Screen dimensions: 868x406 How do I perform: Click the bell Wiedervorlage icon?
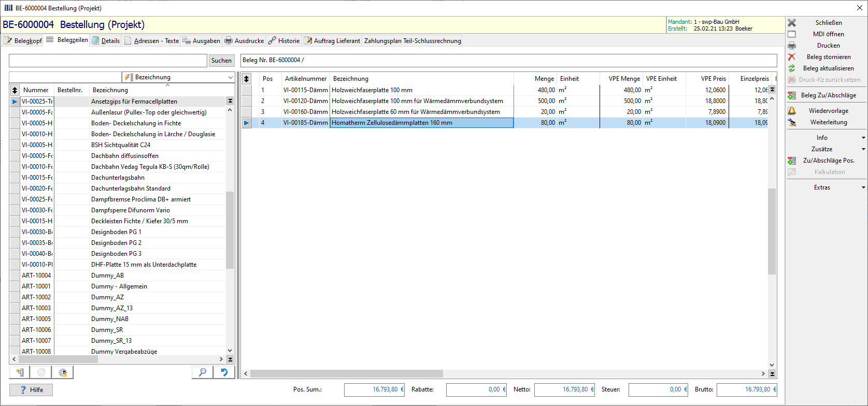(x=792, y=111)
